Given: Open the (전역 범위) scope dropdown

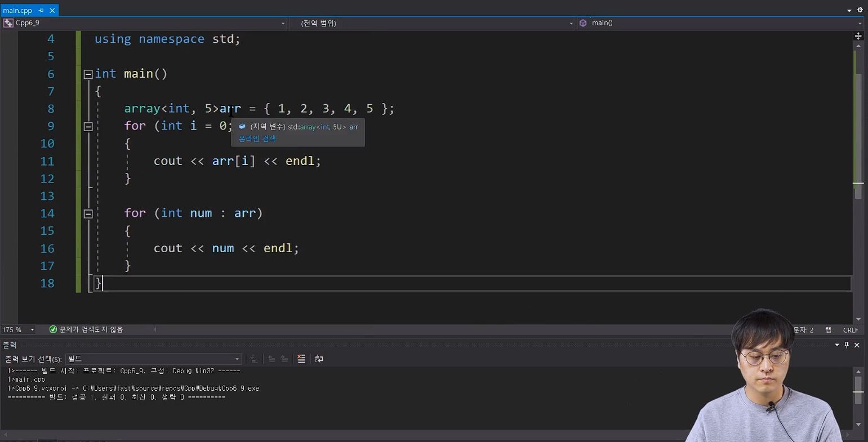Looking at the screenshot, I should point(433,23).
